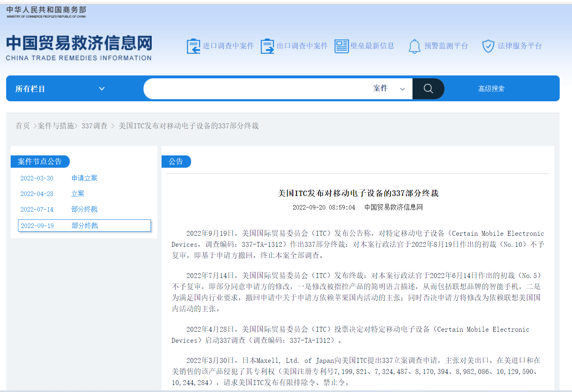The image size is (572, 392).
Task: Select the 公告 tab
Action: click(176, 162)
